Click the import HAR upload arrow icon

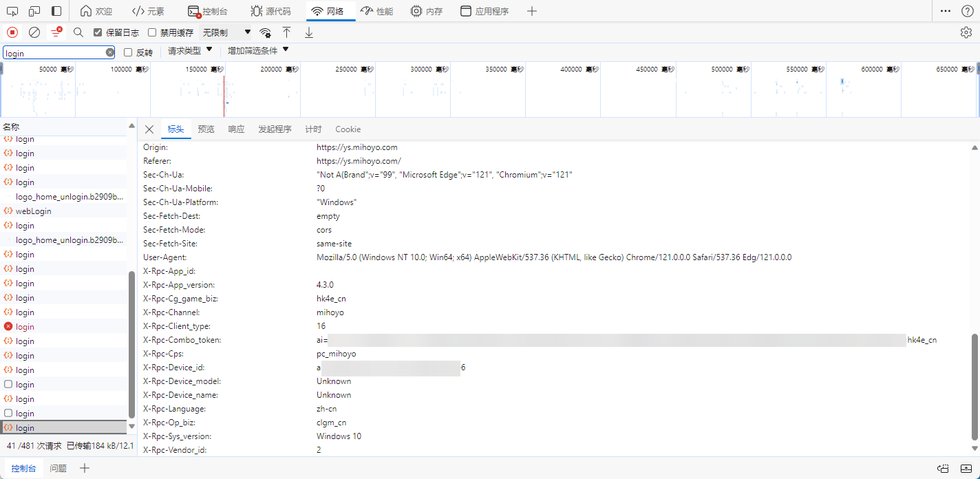287,32
